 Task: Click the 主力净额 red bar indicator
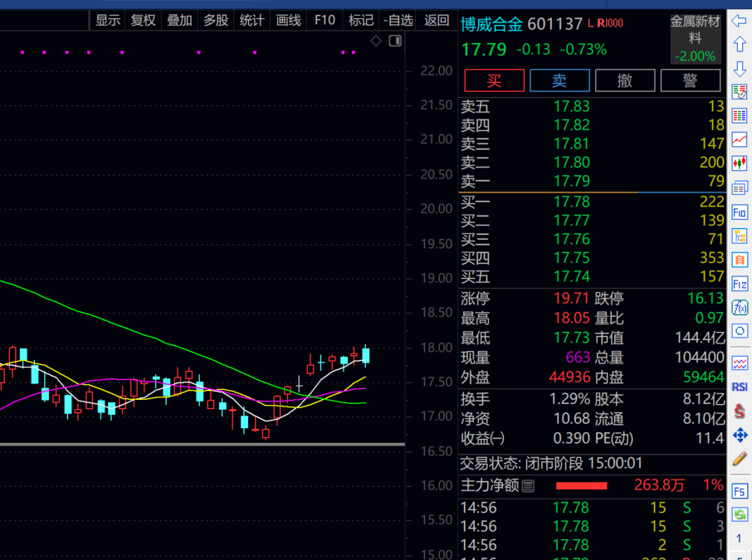581,485
